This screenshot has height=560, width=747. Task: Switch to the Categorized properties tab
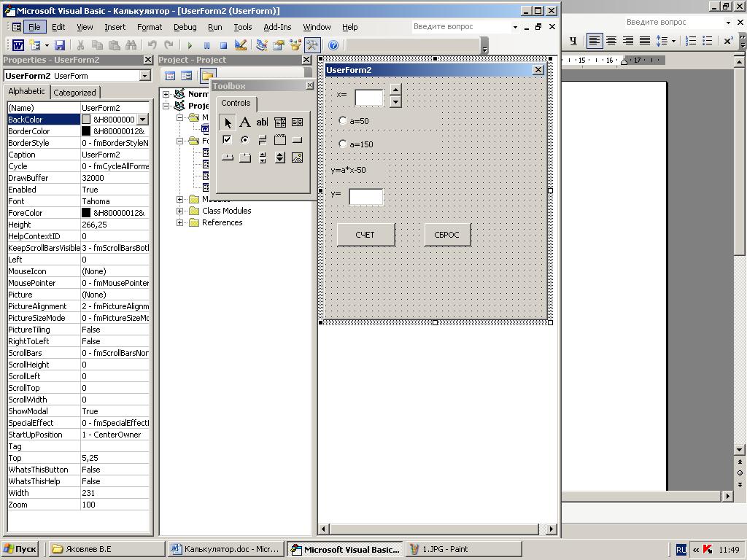tap(74, 93)
